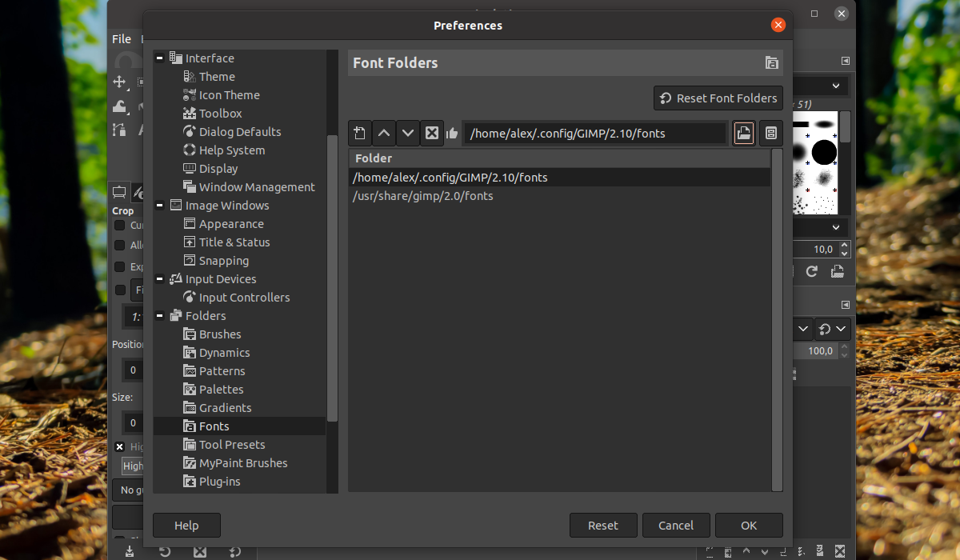Toggle the Highlight checkbox in Crop options
This screenshot has height=560, width=960.
pyautogui.click(x=120, y=447)
